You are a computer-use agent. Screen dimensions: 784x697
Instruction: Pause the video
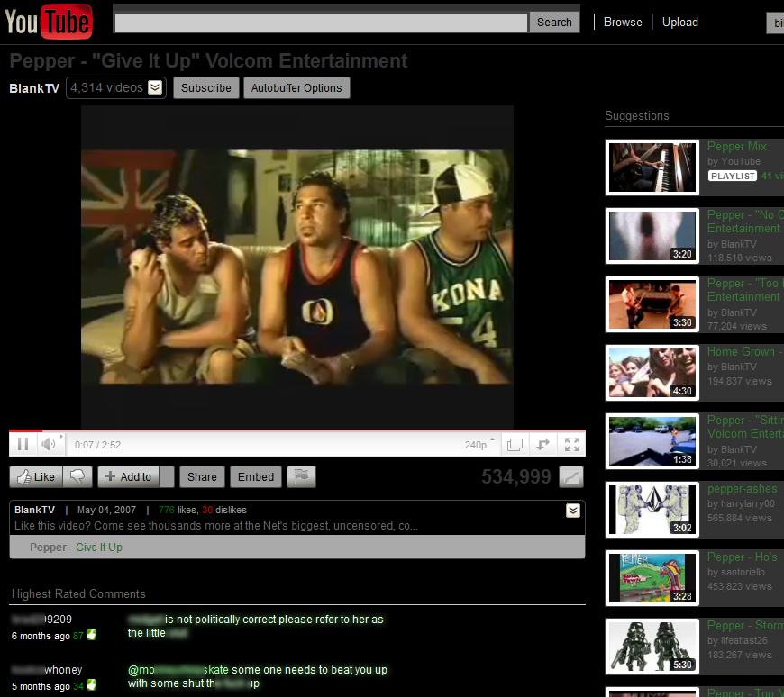click(x=23, y=444)
